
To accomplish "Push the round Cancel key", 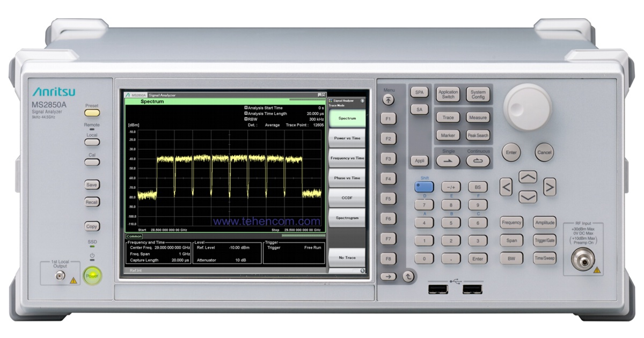I will coord(544,152).
